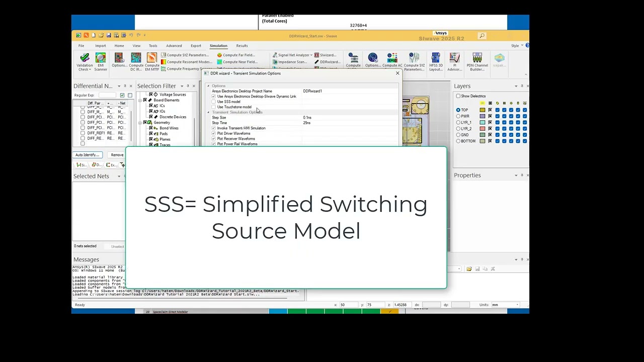Click the LYR_2 layer color swatch
644x362 pixels.
coord(482,129)
